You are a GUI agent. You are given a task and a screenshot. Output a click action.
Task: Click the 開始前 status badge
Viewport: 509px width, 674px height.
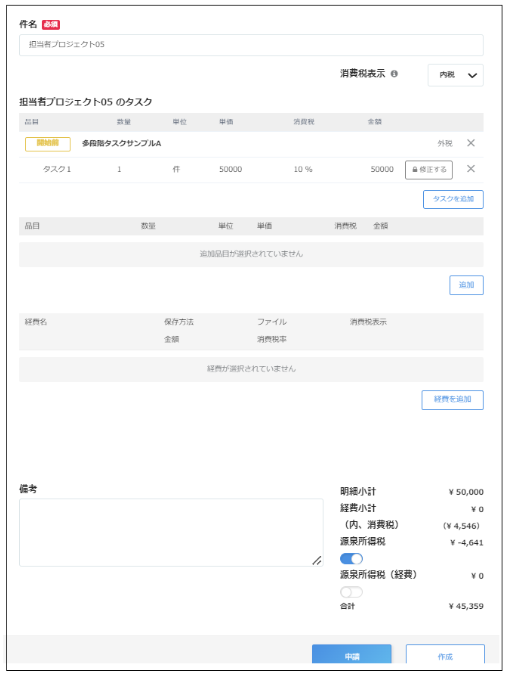click(x=48, y=144)
